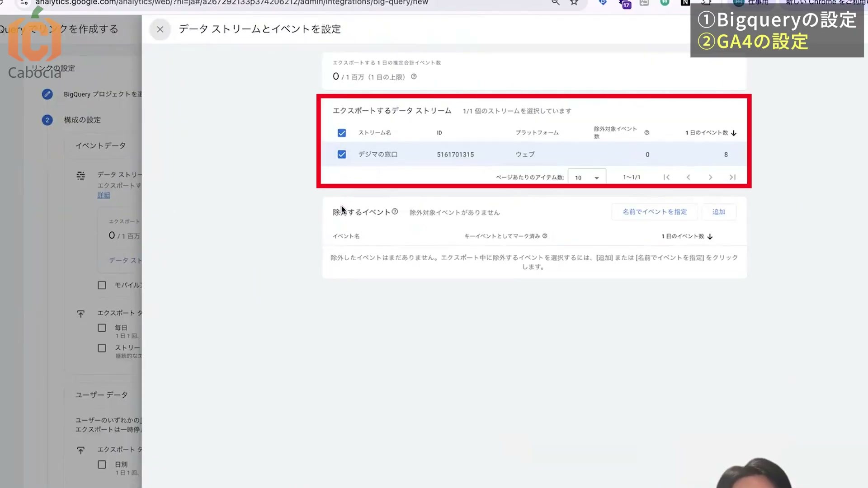The height and width of the screenshot is (488, 868).
Task: Show help for daily event limit
Action: pos(414,77)
